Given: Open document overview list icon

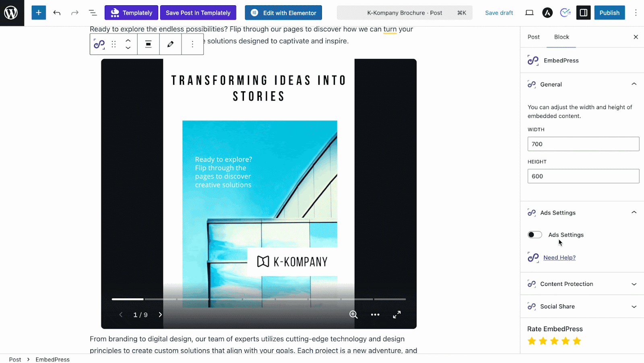Looking at the screenshot, I should tap(93, 13).
